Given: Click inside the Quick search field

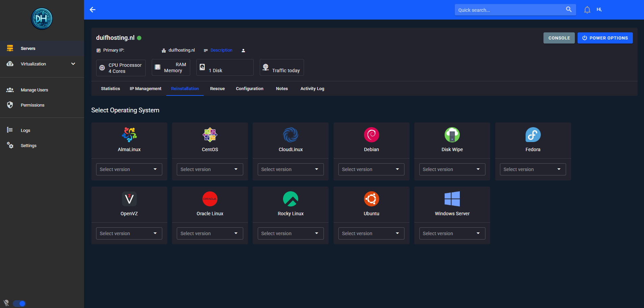Looking at the screenshot, I should pos(506,10).
